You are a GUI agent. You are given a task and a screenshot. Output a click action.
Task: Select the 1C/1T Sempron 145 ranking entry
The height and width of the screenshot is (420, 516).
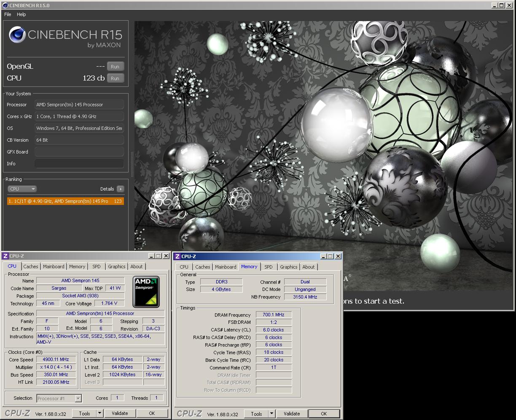click(x=66, y=201)
